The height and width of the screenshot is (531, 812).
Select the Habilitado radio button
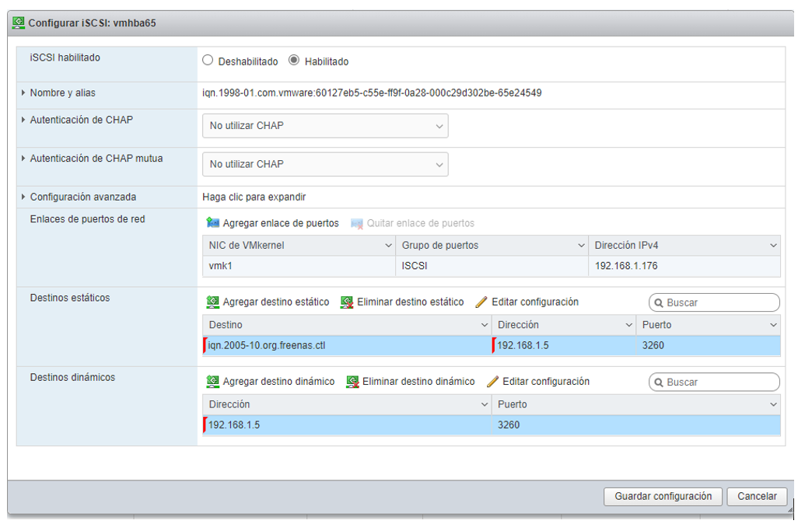click(x=294, y=60)
